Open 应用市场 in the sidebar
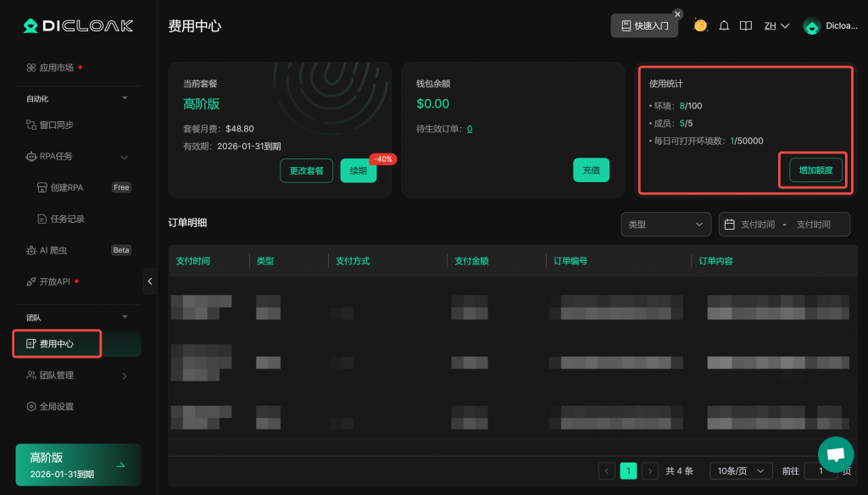This screenshot has height=495, width=868. 56,67
